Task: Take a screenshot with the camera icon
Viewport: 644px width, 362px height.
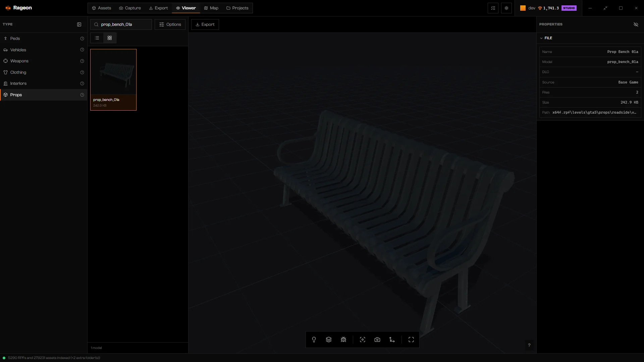Action: [x=377, y=340]
